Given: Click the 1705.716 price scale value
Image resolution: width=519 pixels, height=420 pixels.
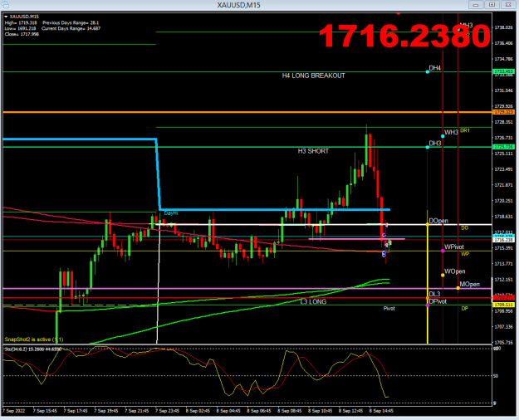Looking at the screenshot, I should [503, 343].
